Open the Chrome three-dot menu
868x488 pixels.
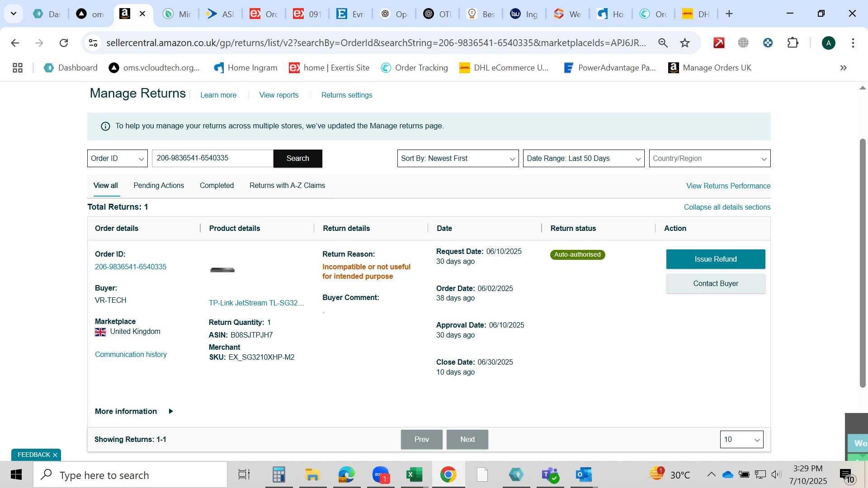(x=853, y=43)
